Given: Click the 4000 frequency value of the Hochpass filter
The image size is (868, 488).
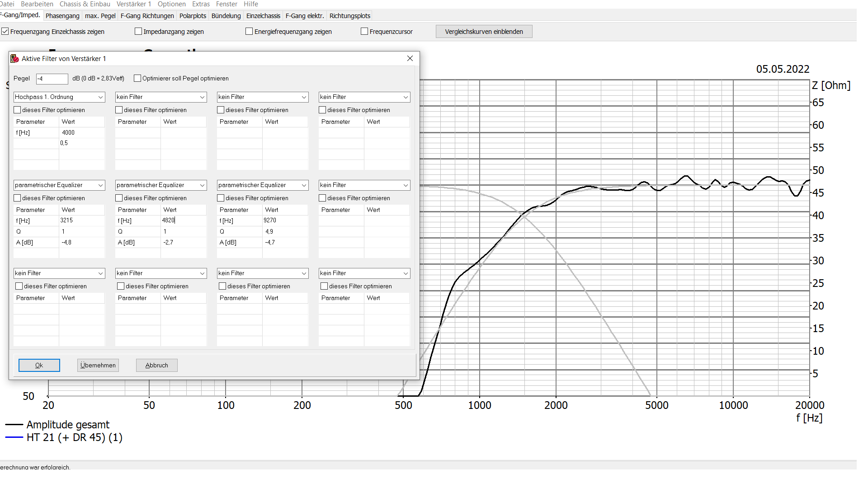Looking at the screenshot, I should click(x=82, y=133).
